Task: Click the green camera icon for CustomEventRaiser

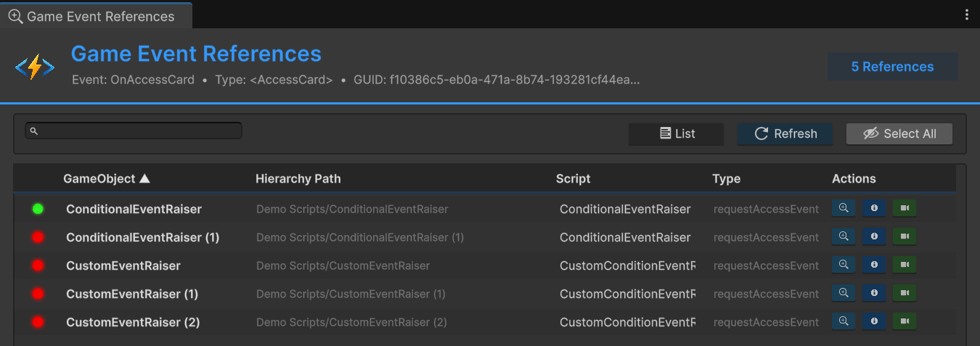Action: click(x=905, y=265)
